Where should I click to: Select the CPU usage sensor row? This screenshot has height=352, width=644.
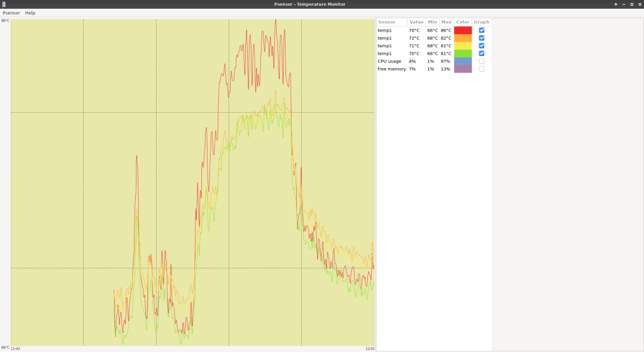[389, 61]
